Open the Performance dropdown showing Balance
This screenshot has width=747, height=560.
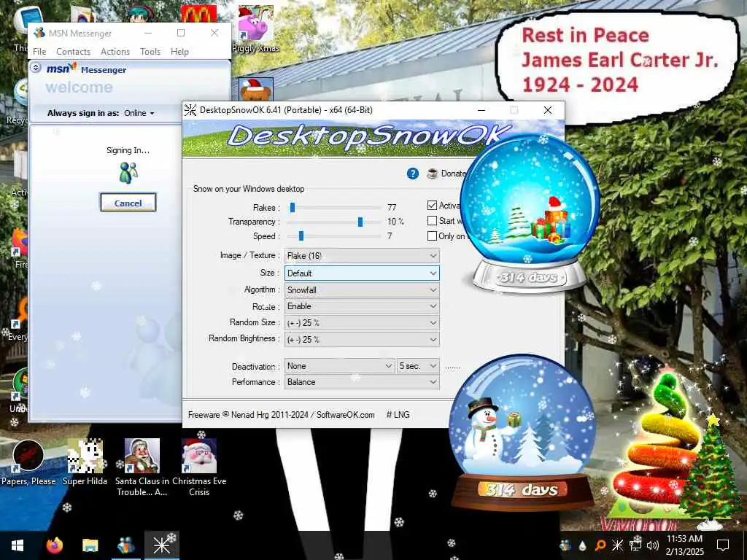coord(362,382)
